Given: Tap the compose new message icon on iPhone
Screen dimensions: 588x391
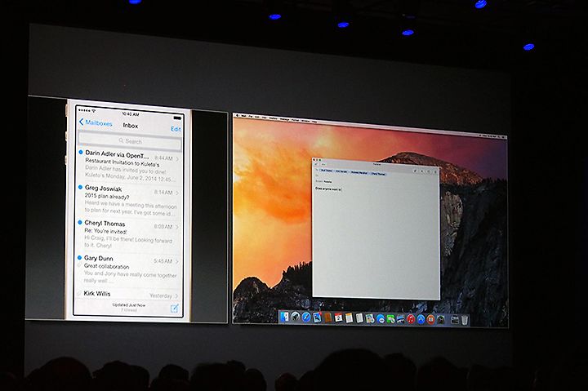Looking at the screenshot, I should pyautogui.click(x=175, y=309).
